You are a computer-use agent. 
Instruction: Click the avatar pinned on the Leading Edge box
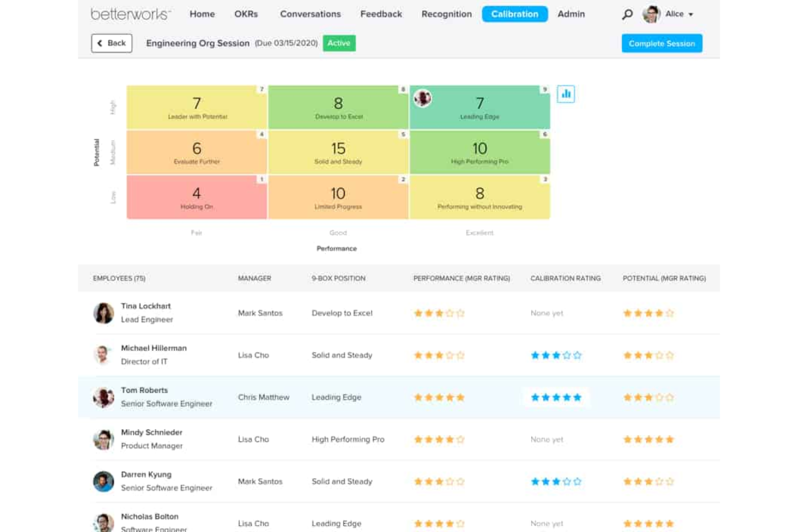(x=423, y=98)
